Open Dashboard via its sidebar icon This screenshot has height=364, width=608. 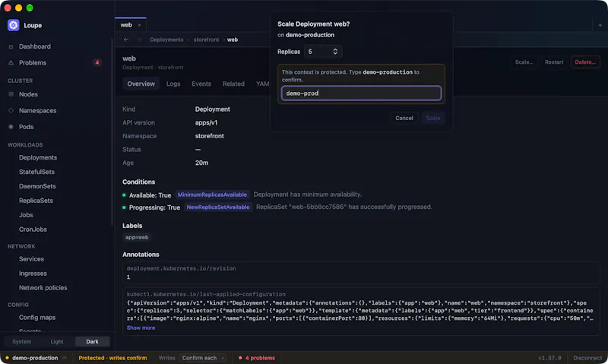11,46
